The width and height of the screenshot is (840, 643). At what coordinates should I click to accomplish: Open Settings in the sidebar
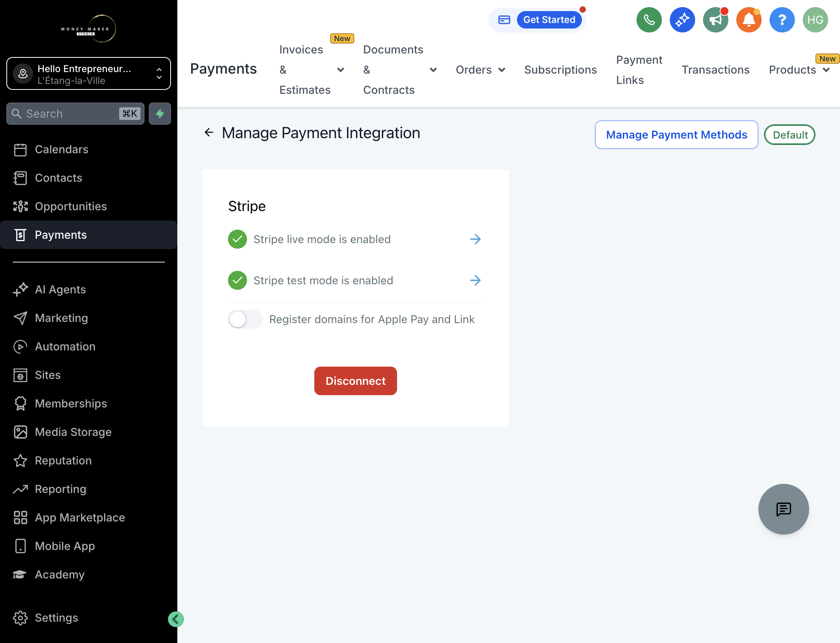[89, 618]
